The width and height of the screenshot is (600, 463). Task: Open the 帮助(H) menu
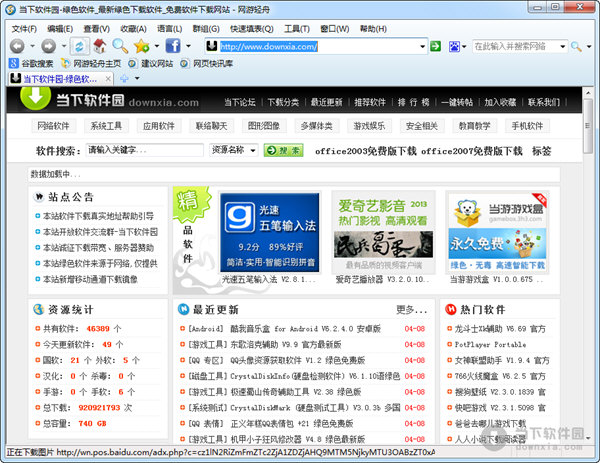373,29
